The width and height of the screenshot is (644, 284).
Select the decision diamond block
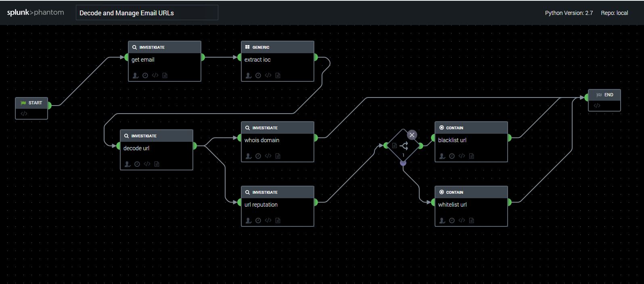(403, 146)
